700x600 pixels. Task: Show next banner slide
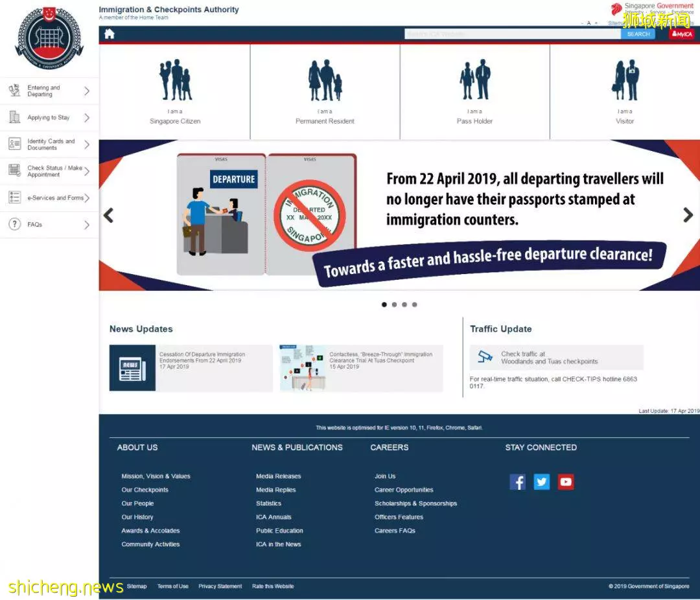point(688,215)
